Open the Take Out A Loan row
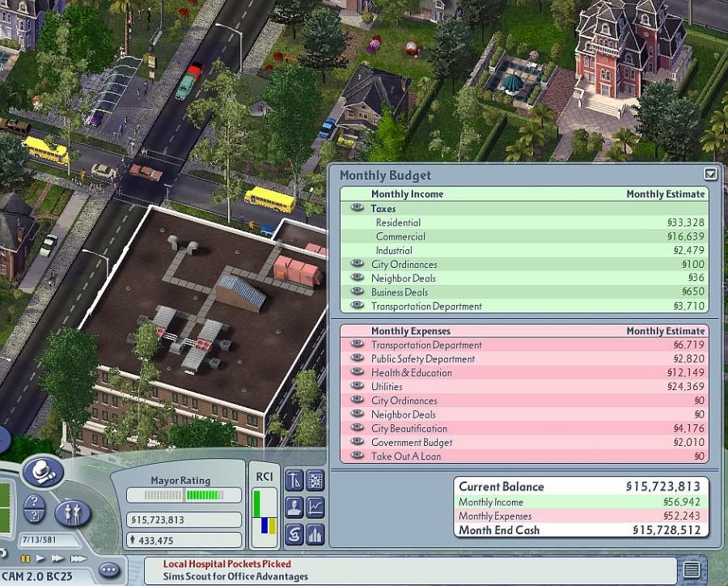Viewport: 728px width, 586px height. (x=525, y=456)
